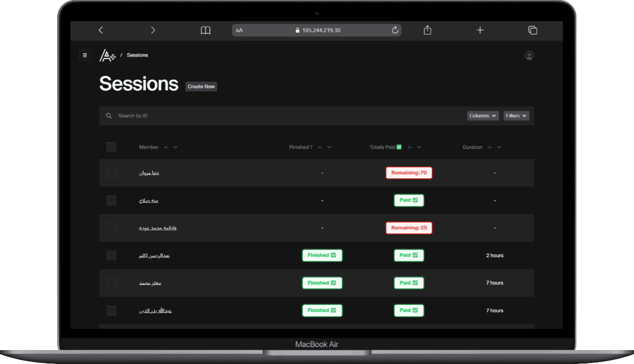Viewport: 634px width, 364px height.
Task: Open the hamburger sidebar menu
Action: point(85,55)
